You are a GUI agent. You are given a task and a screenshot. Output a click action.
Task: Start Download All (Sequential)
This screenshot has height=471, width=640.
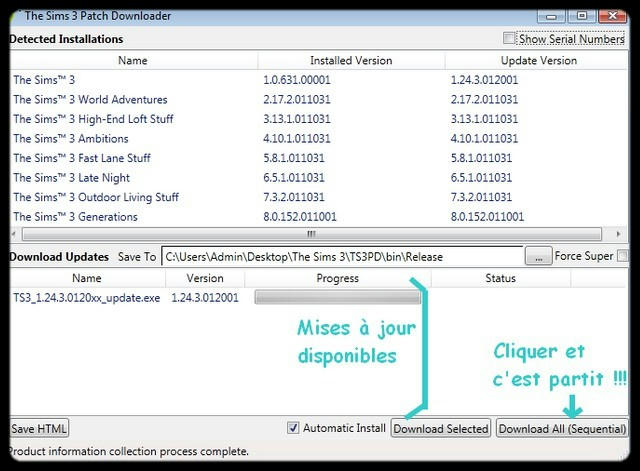562,429
